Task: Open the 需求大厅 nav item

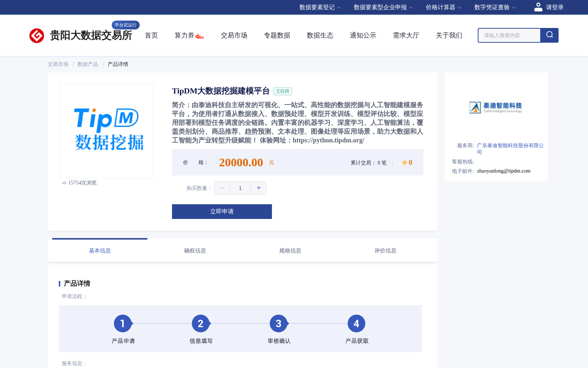Action: click(406, 35)
